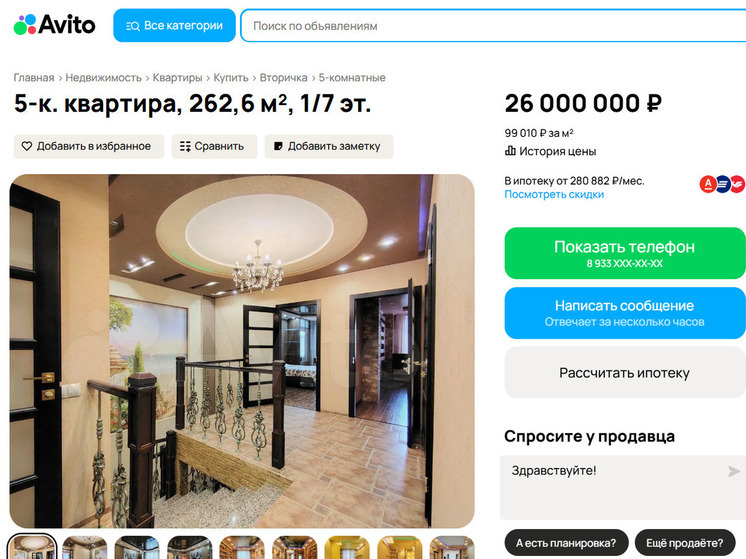746x559 pixels.
Task: Open the 5-комнатные breadcrumb link
Action: [352, 78]
